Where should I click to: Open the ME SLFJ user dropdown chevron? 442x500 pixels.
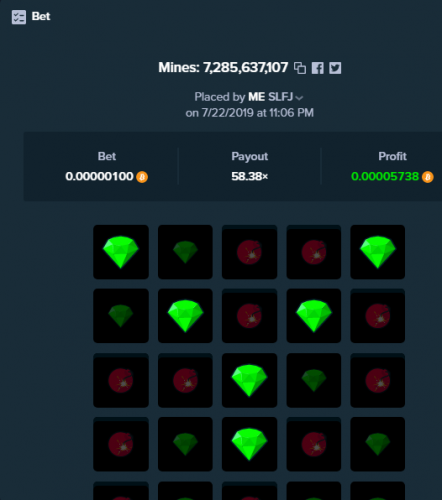point(299,98)
